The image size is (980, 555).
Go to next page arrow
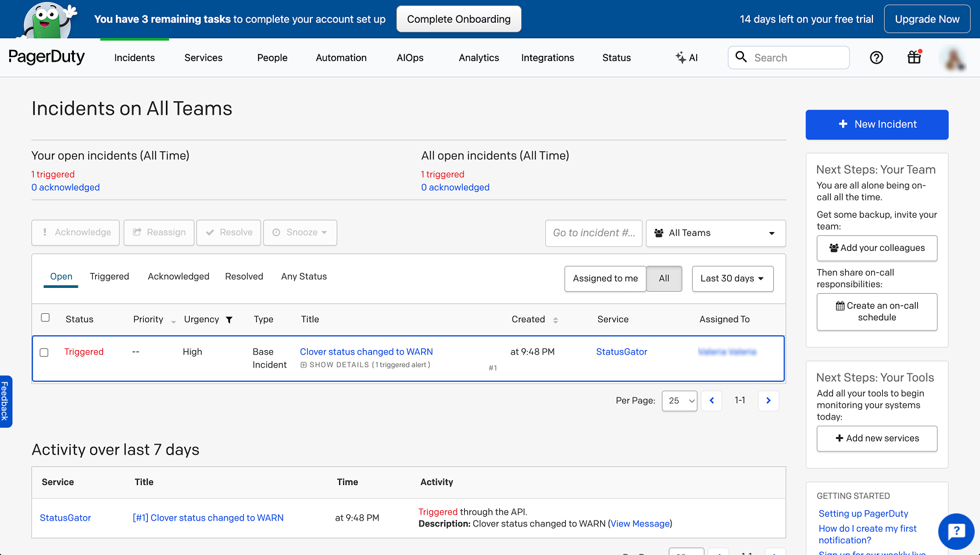coord(769,401)
